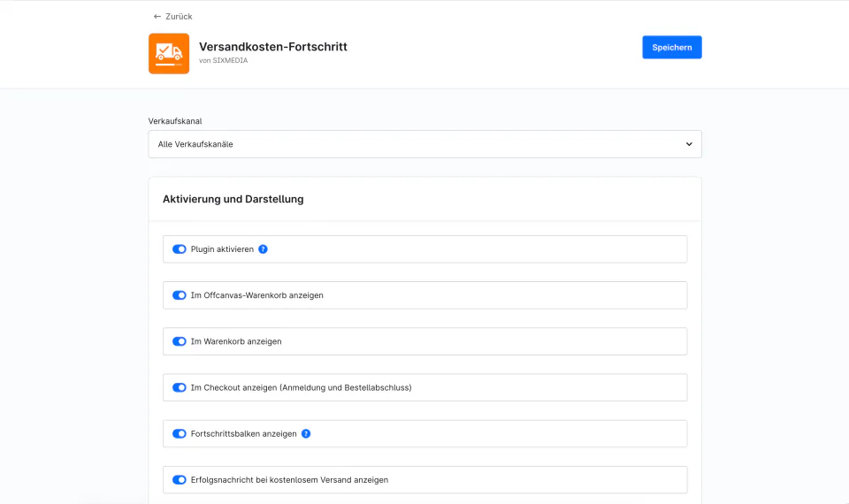Open the Verkaufskanal dropdown
The height and width of the screenshot is (504, 849).
[425, 144]
